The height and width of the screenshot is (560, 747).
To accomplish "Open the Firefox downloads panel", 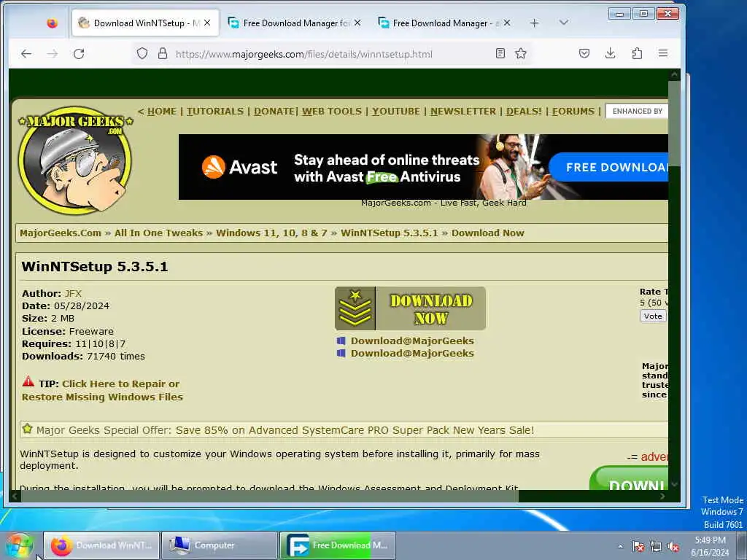I will (611, 53).
